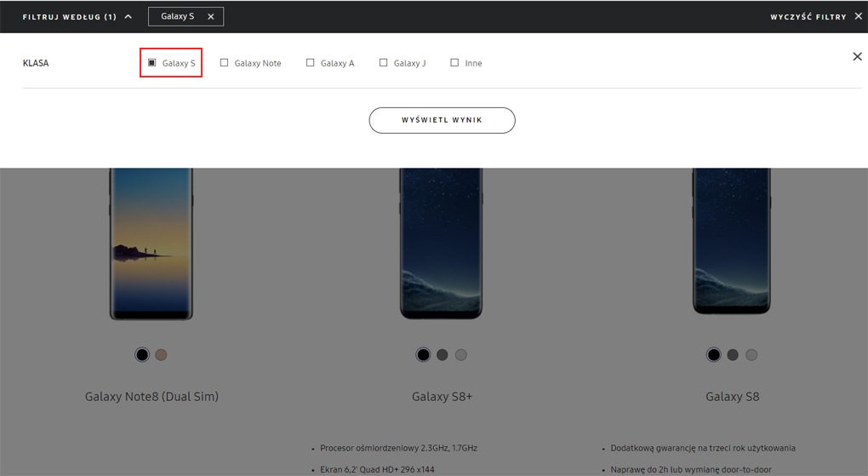
Task: Select gold color for Galaxy Note8
Action: coord(161,354)
